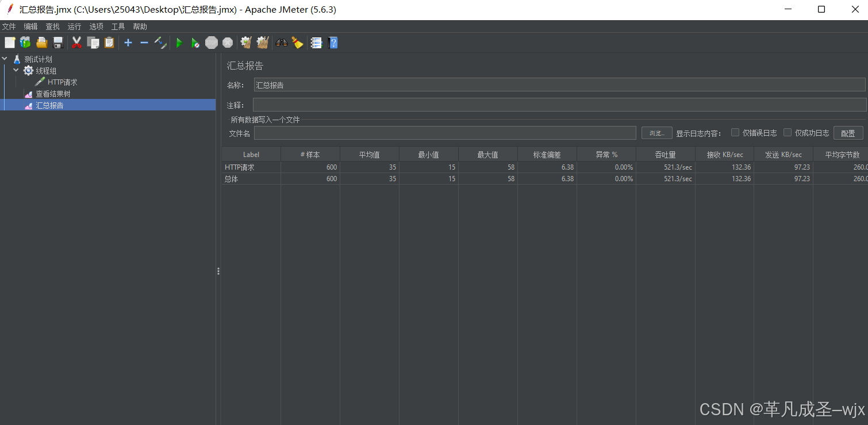This screenshot has height=425, width=868.
Task: Click Start no pauses icon
Action: click(195, 43)
